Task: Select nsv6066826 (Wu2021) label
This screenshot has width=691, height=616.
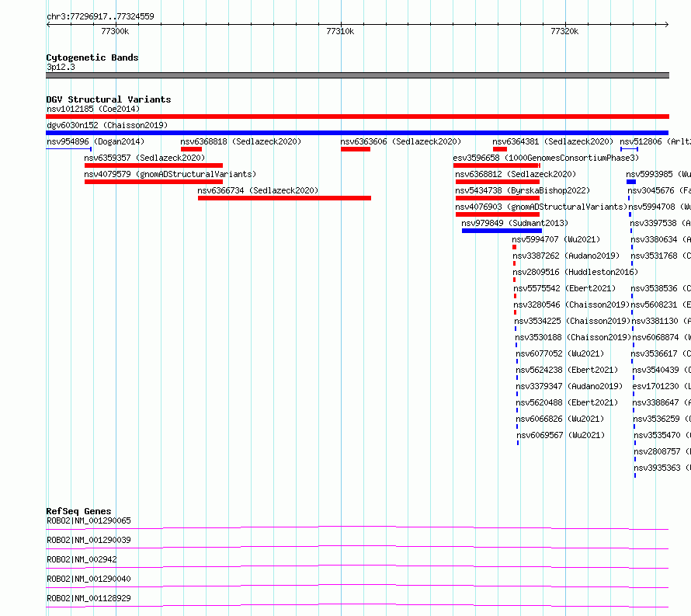Action: (560, 419)
